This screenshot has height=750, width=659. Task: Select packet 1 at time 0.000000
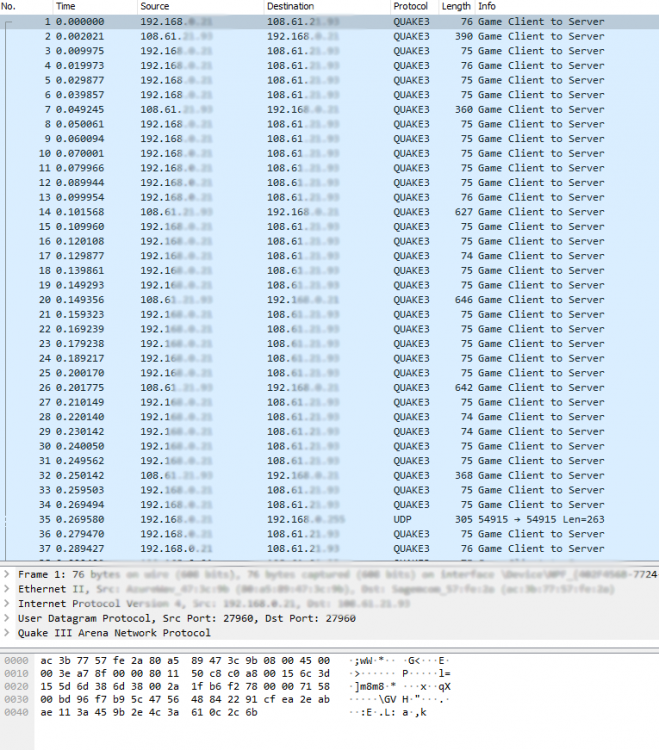pos(330,22)
